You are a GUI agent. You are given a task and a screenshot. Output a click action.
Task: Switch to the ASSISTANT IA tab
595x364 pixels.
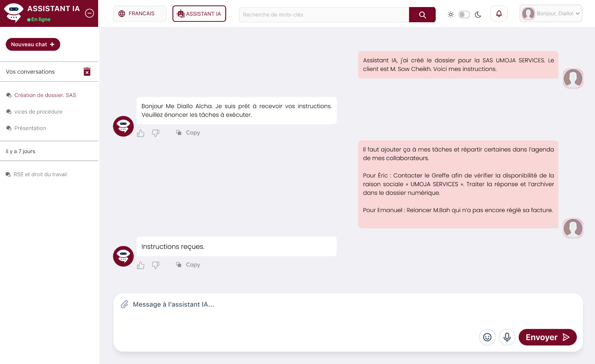(x=199, y=14)
